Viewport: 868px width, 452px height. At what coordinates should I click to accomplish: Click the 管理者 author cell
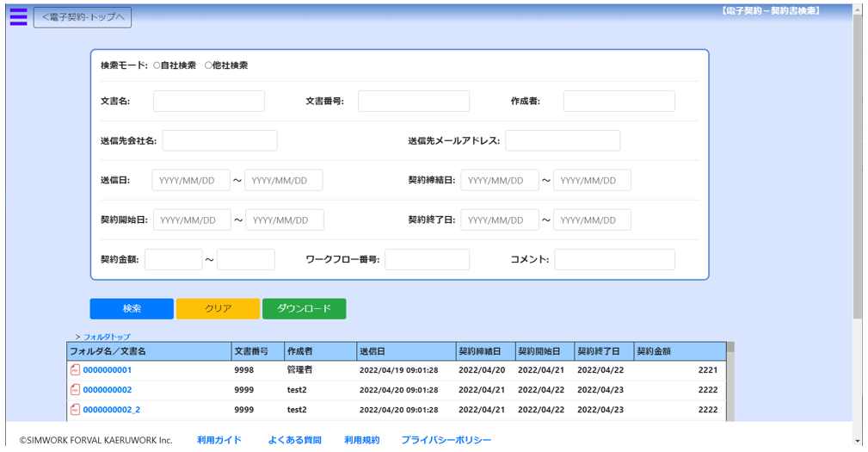click(x=299, y=370)
